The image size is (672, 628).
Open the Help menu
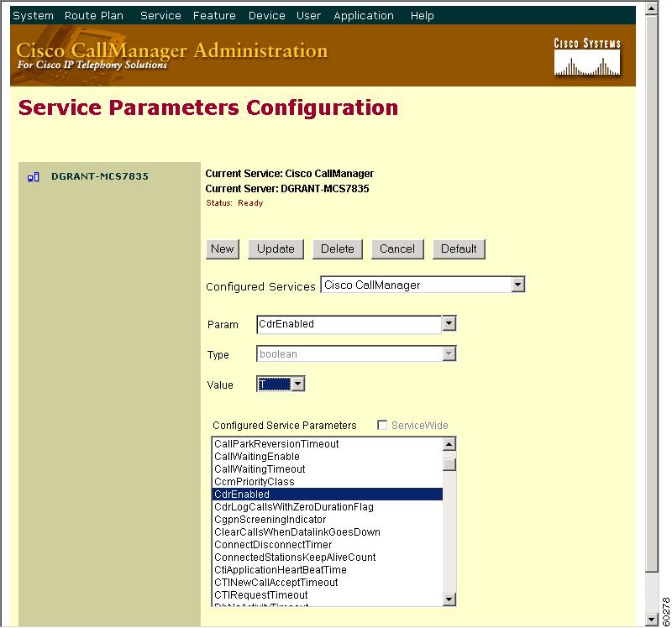click(x=423, y=16)
